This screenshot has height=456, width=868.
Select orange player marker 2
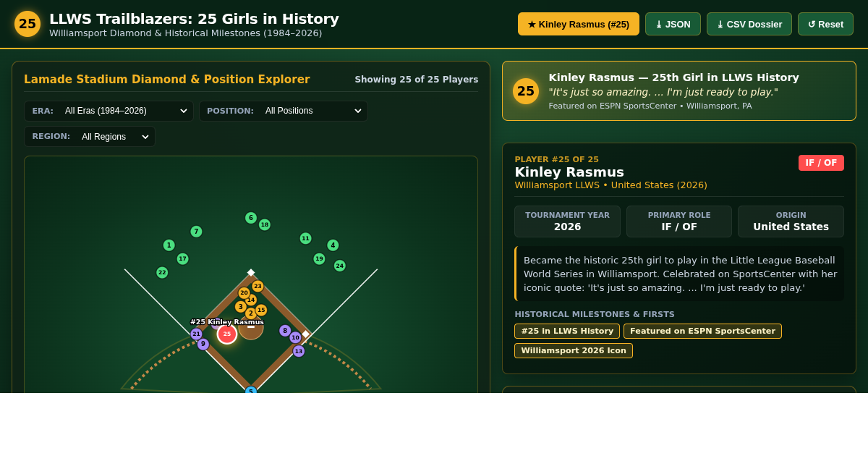[x=251, y=313]
